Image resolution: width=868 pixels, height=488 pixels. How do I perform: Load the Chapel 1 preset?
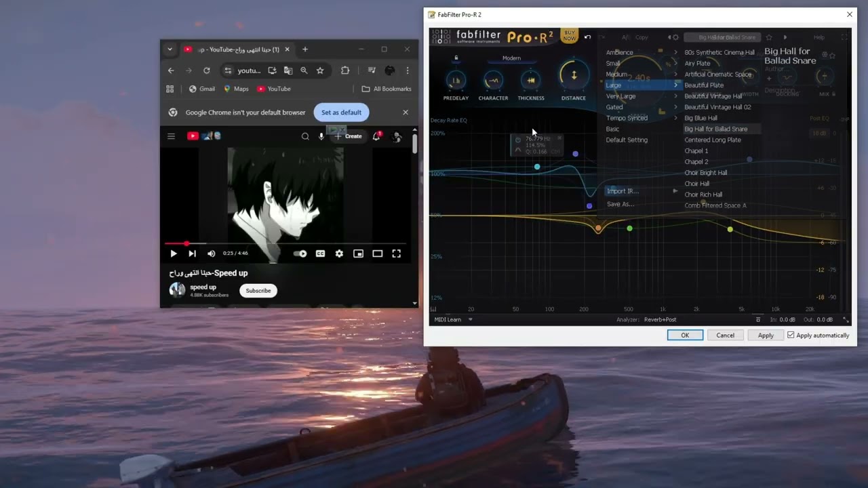(x=696, y=150)
